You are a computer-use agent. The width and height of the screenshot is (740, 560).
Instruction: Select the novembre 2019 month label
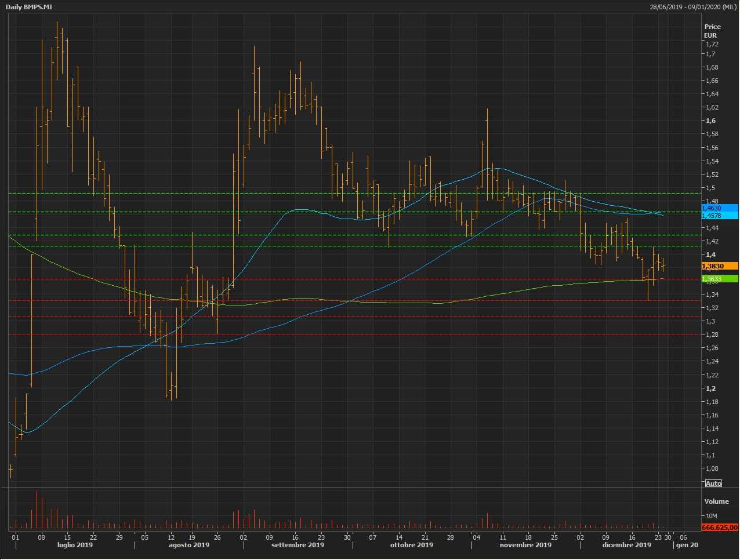pos(525,545)
